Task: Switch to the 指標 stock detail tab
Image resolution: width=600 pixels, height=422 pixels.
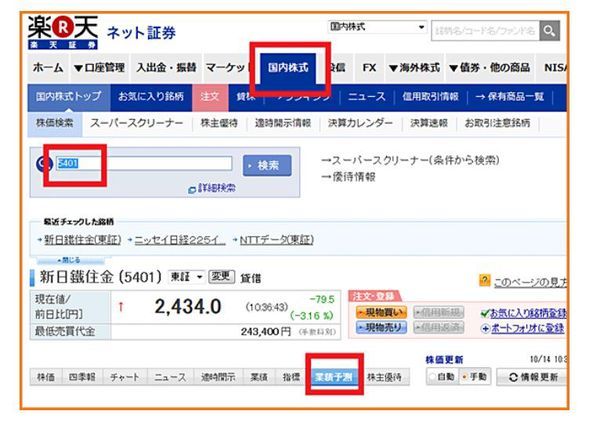Action: [x=291, y=377]
